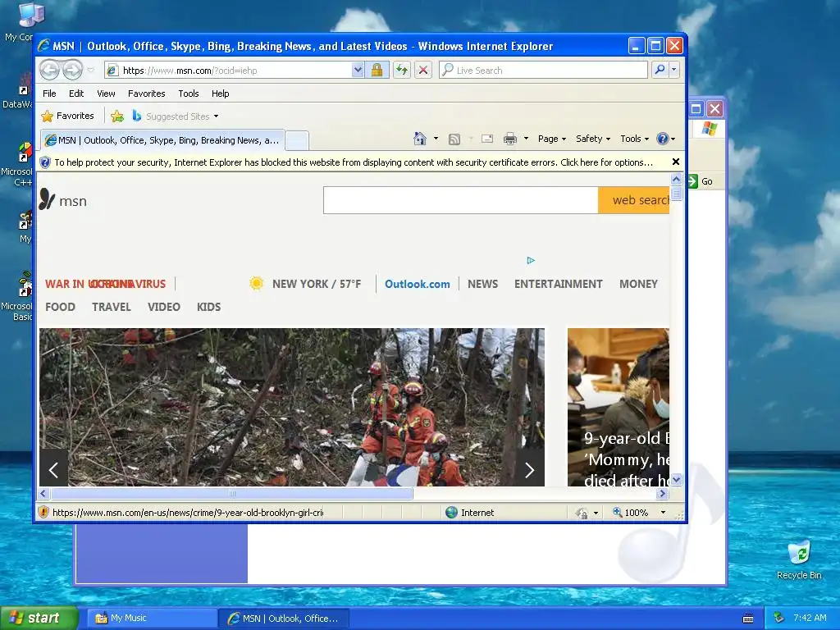The image size is (840, 630).
Task: Click the MSN web search input field
Action: [461, 200]
